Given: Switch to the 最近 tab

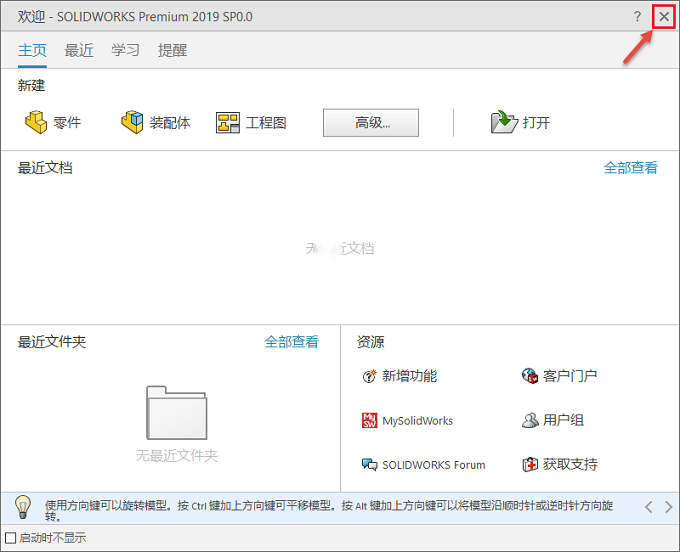Looking at the screenshot, I should pyautogui.click(x=79, y=50).
